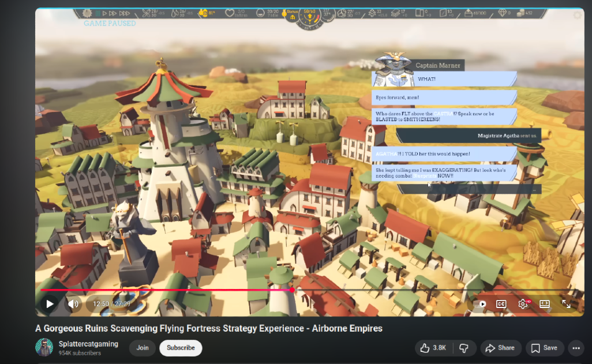Viewport: 592px width, 364px height.
Task: Share this video
Action: pyautogui.click(x=500, y=348)
